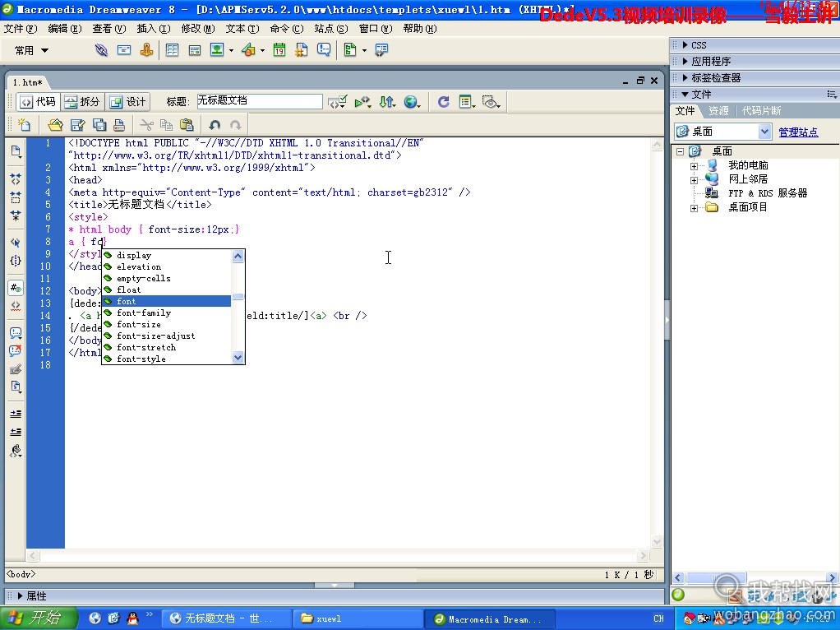Save the document with the save icon
The width and height of the screenshot is (840, 630).
pyautogui.click(x=78, y=125)
